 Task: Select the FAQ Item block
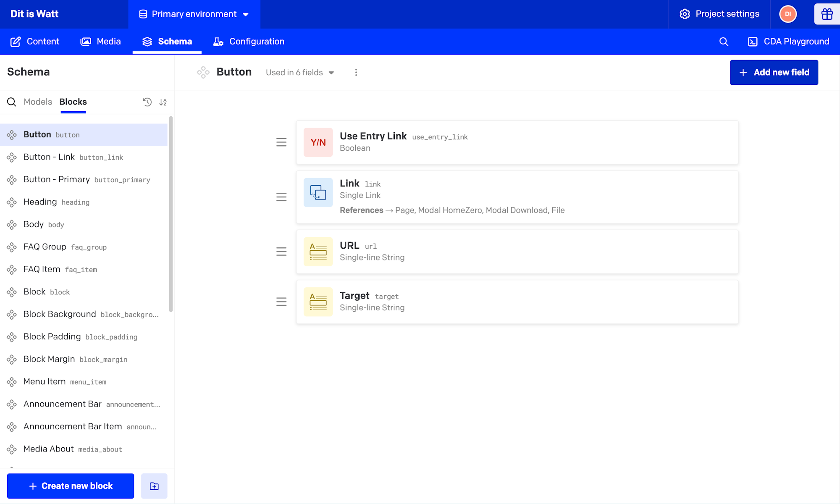84,269
